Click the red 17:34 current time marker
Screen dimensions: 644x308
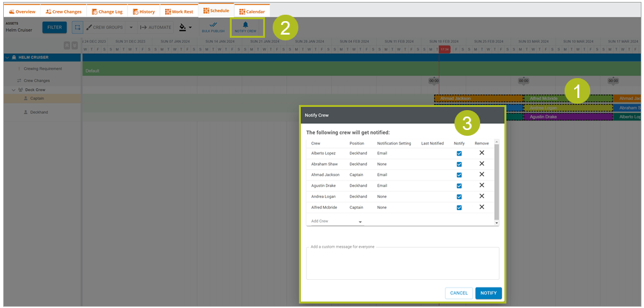coord(444,49)
